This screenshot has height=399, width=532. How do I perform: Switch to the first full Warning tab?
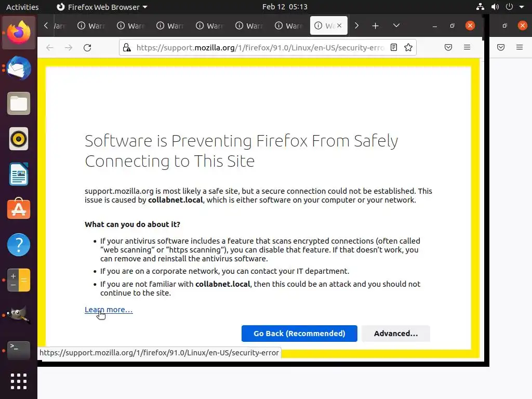click(91, 26)
